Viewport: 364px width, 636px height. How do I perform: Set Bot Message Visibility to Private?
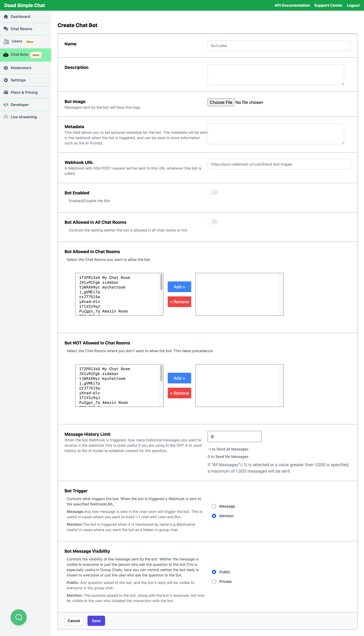[x=214, y=581]
